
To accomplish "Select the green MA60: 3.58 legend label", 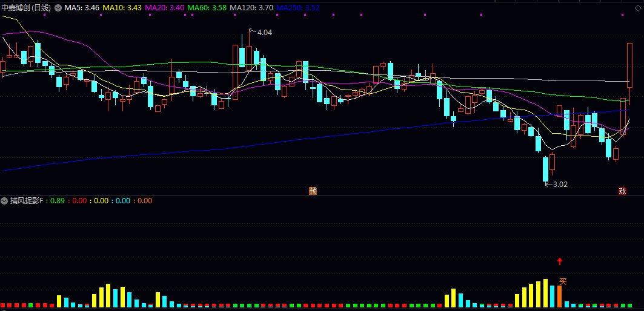I will click(207, 7).
